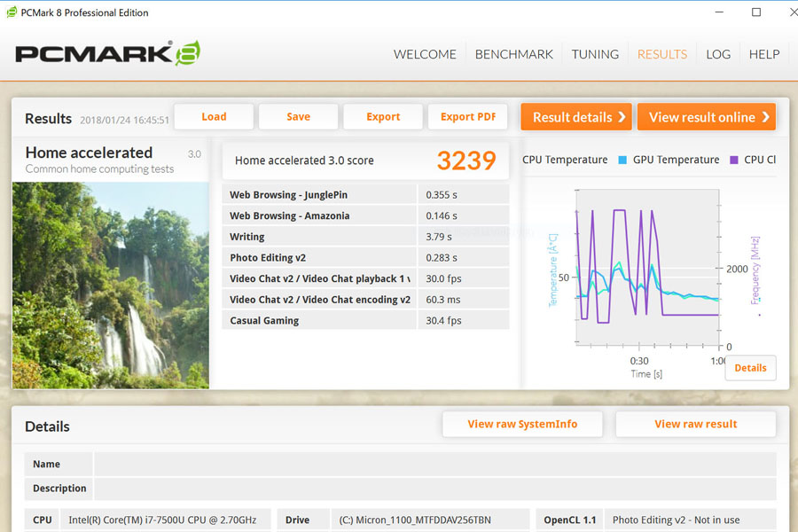Click the GPU Temperature blue legend square
Image resolution: width=798 pixels, height=532 pixels.
[622, 160]
